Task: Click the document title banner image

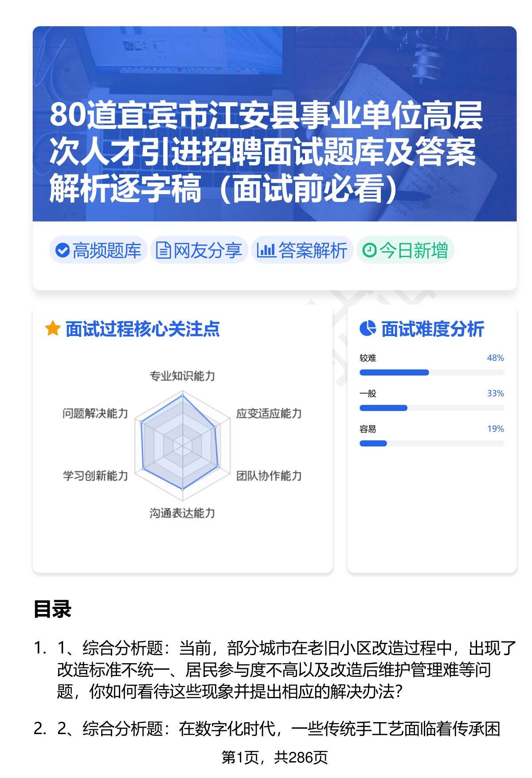Action: click(274, 124)
